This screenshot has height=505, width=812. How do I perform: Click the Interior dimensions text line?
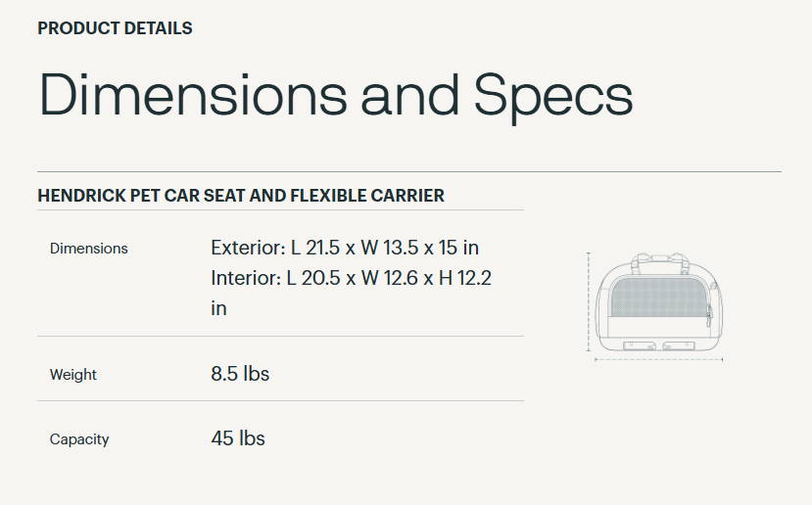coord(351,278)
